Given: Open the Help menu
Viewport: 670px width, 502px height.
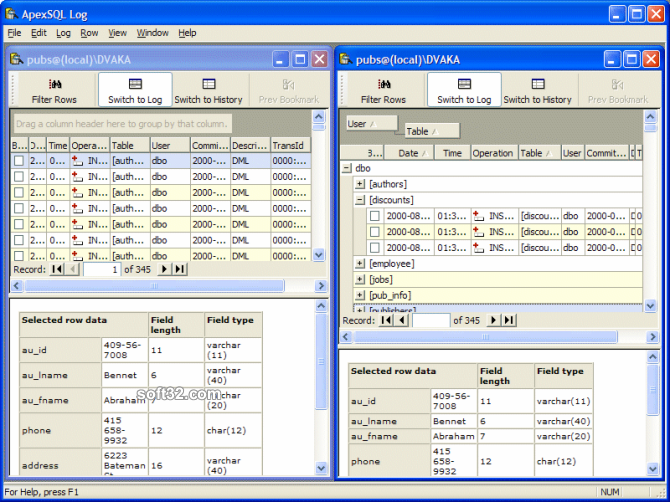Looking at the screenshot, I should point(187,33).
